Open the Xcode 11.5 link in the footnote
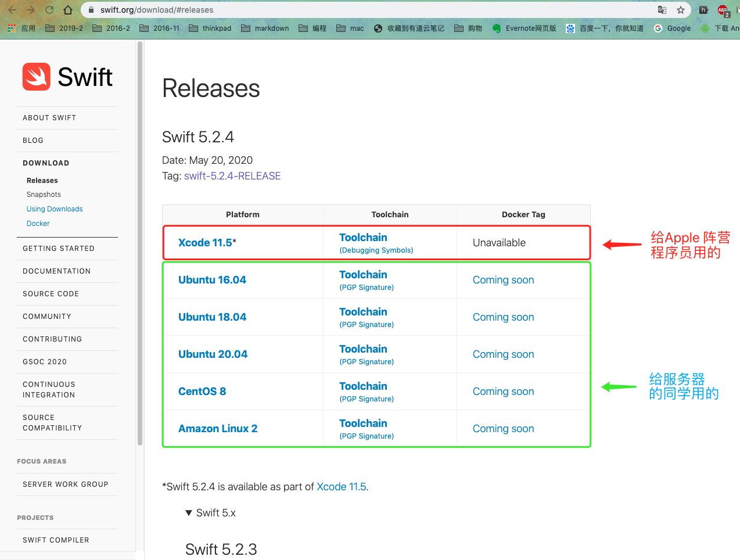Viewport: 740px width, 560px height. [342, 487]
